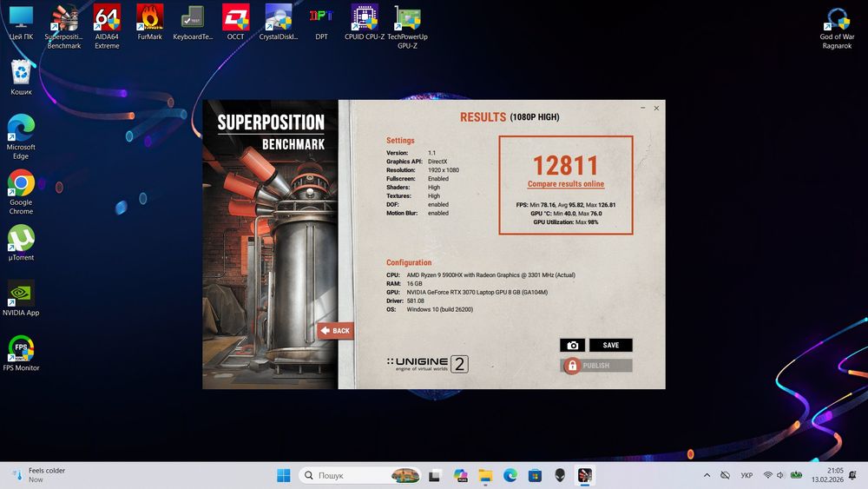
Task: Click the 1920 x 1080 resolution value
Action: click(444, 170)
